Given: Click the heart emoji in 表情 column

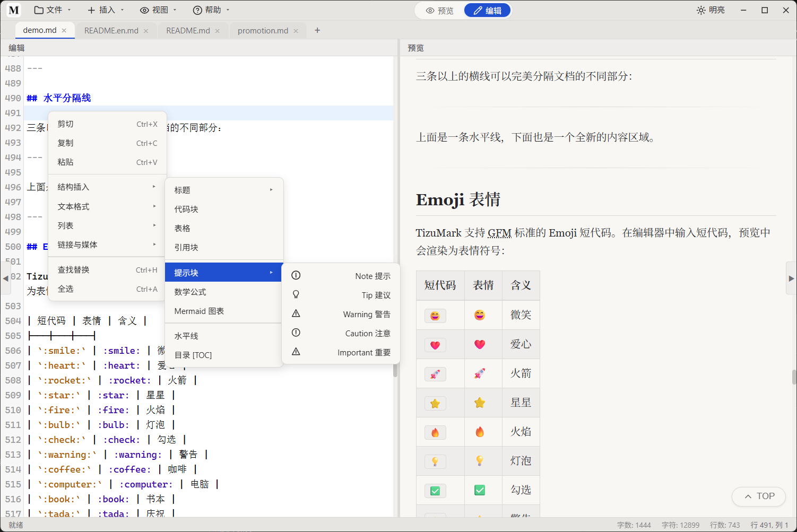Looking at the screenshot, I should point(480,344).
